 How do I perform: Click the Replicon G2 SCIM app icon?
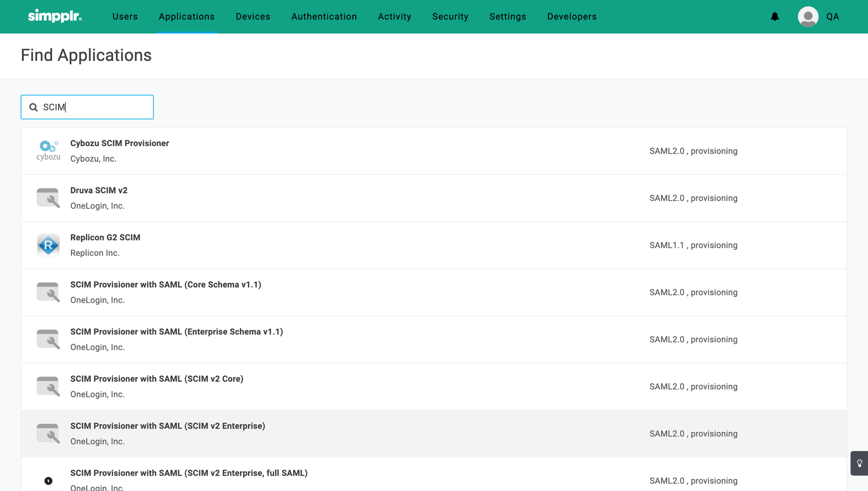pyautogui.click(x=48, y=245)
